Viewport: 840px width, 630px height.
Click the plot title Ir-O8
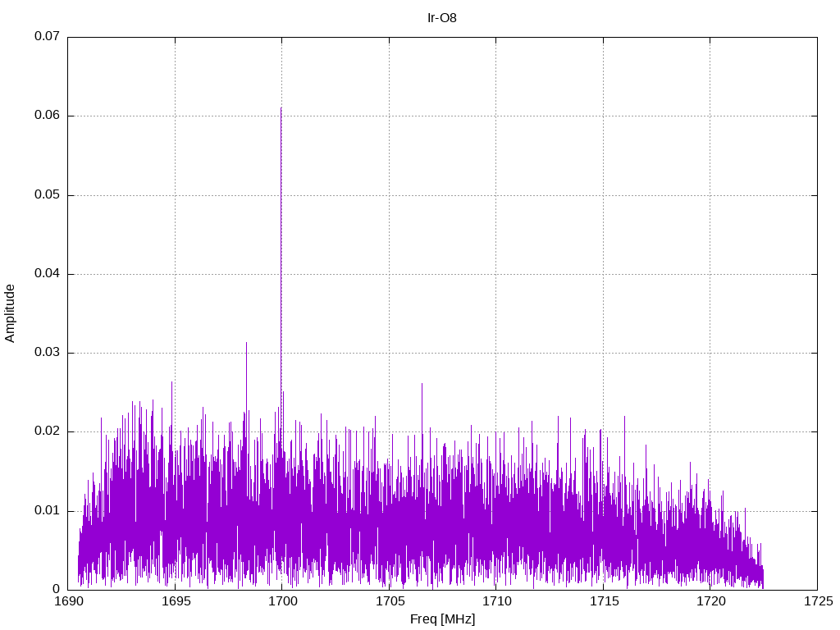pyautogui.click(x=442, y=17)
